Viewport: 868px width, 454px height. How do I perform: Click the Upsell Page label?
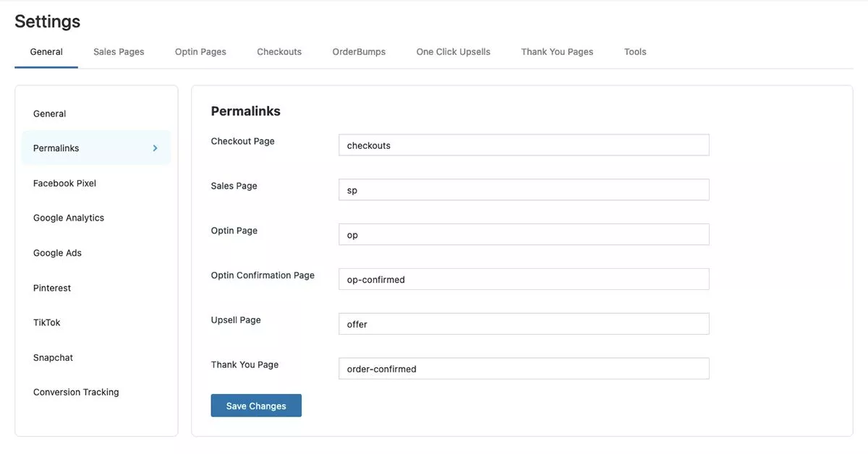tap(236, 320)
